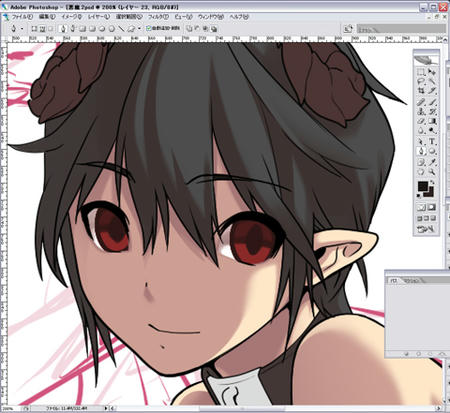Choose Freeform Pen in options bar
The height and width of the screenshot is (413, 450).
(x=73, y=29)
